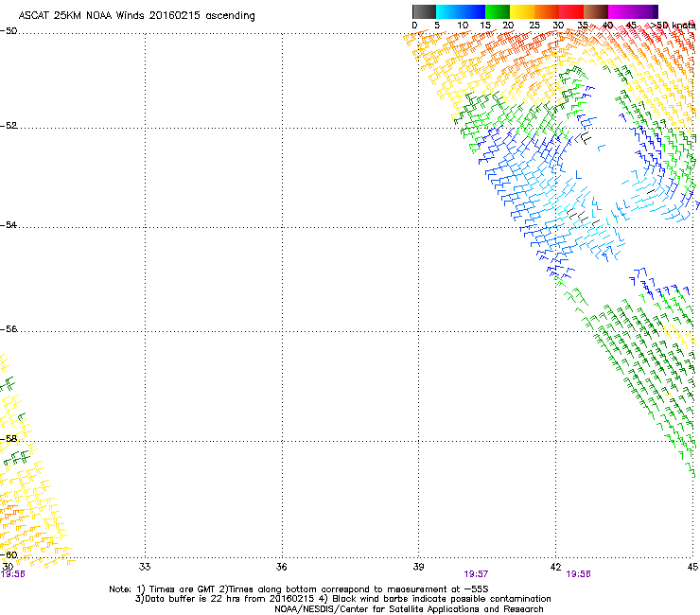Click the bottom-axis '45' longitude label
This screenshot has height=615, width=700.
point(692,567)
